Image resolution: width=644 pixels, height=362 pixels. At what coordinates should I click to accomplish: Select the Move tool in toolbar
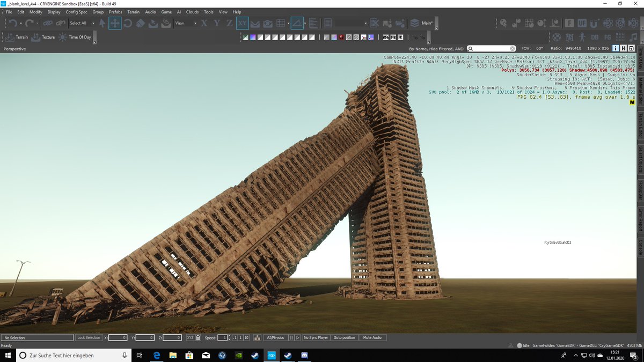pyautogui.click(x=115, y=23)
